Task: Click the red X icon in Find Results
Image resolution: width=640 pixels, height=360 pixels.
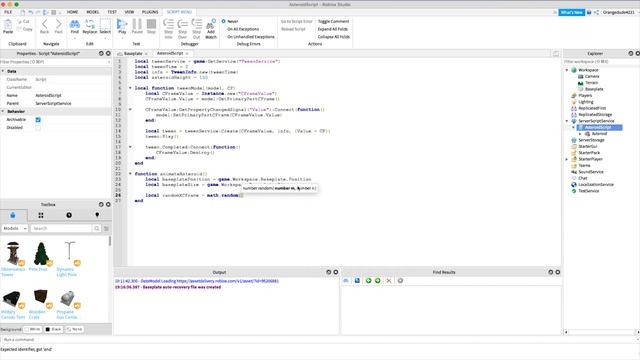Action: point(389,281)
